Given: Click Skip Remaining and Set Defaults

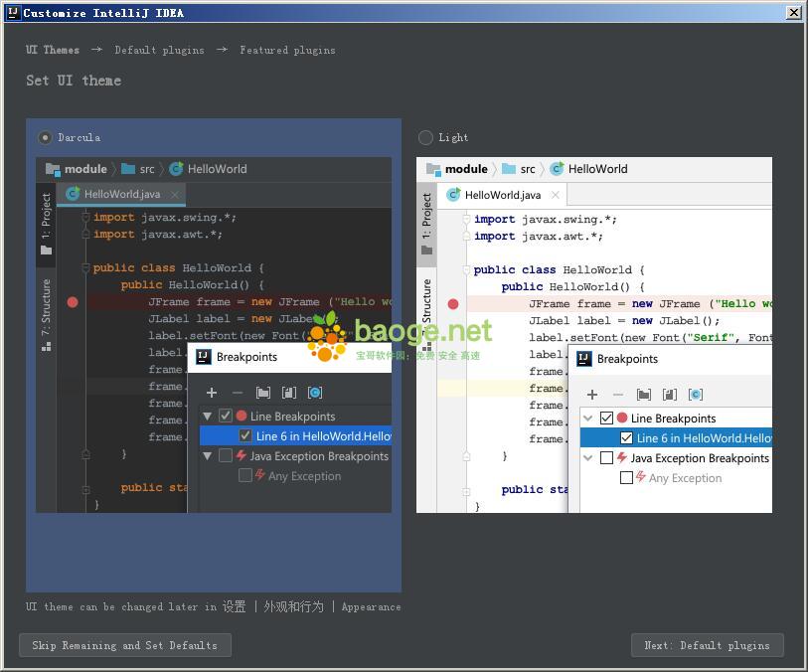Looking at the screenshot, I should [x=124, y=644].
